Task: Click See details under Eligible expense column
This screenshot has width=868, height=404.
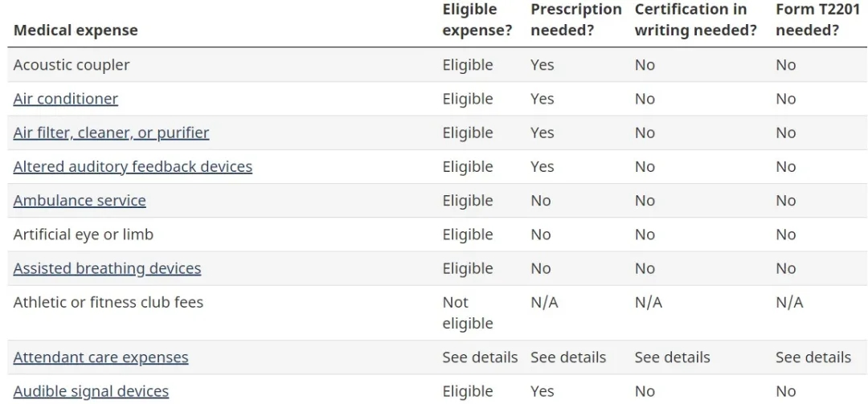Action: [x=480, y=357]
